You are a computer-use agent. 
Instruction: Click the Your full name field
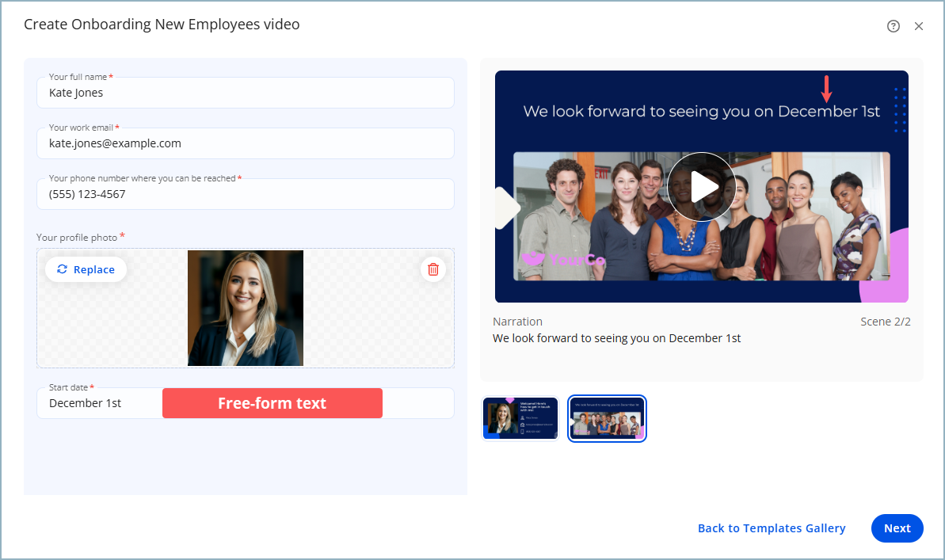246,93
